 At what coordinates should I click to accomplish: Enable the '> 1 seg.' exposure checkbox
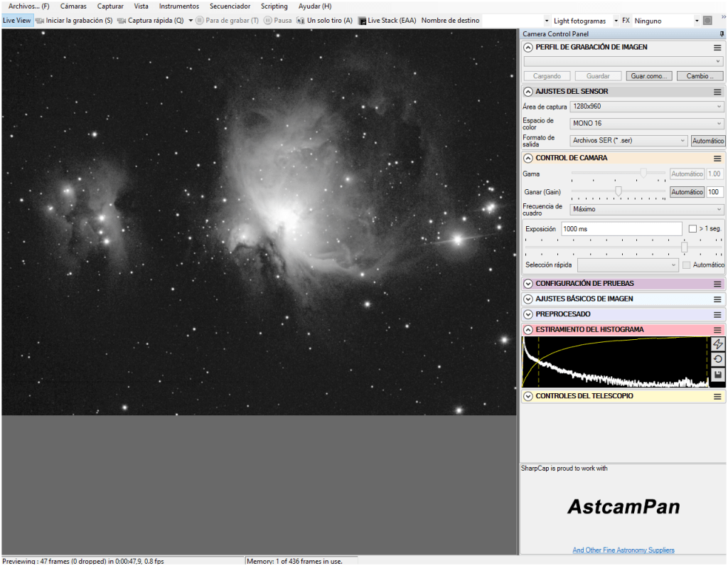(692, 229)
